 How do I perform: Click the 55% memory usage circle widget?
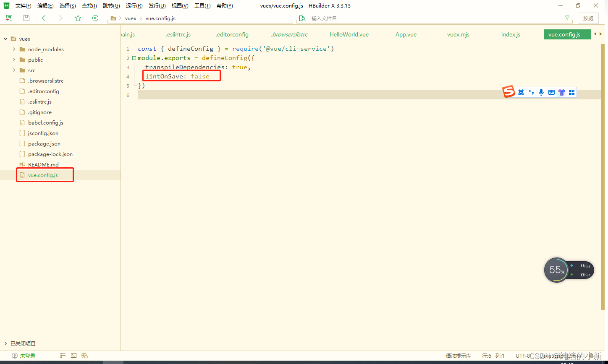click(x=557, y=270)
